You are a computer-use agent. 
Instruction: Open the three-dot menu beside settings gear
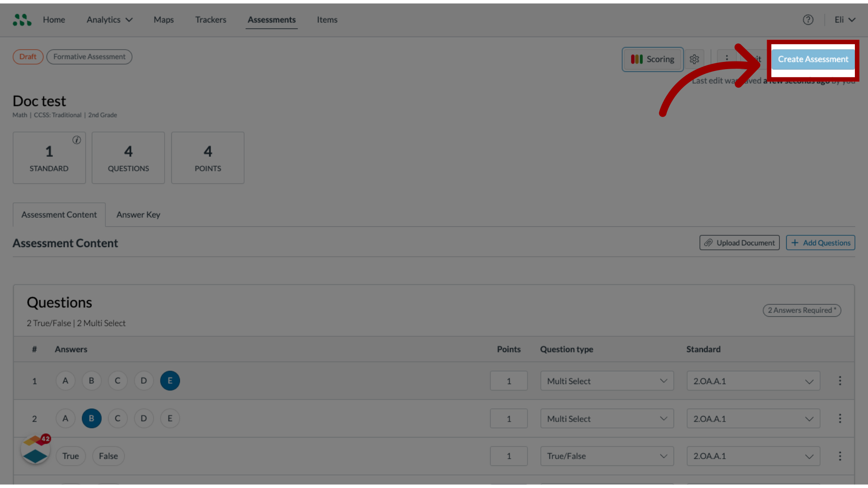(727, 58)
